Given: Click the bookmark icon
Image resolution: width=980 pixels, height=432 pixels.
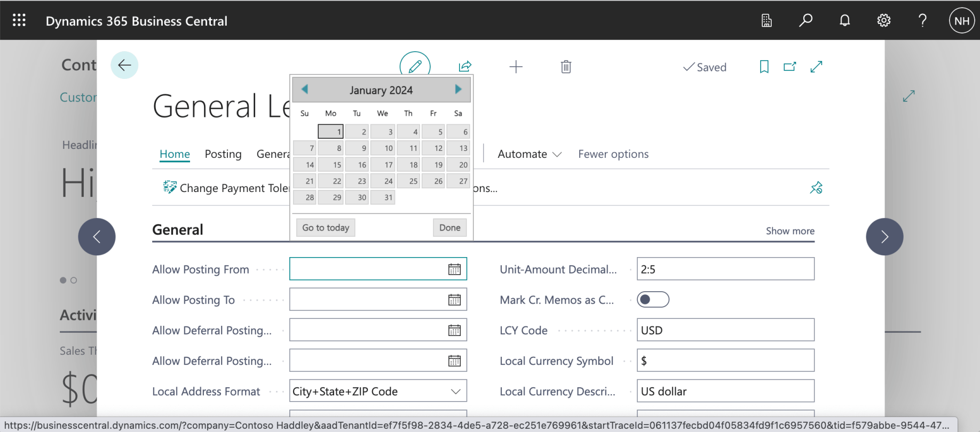Looking at the screenshot, I should (764, 67).
